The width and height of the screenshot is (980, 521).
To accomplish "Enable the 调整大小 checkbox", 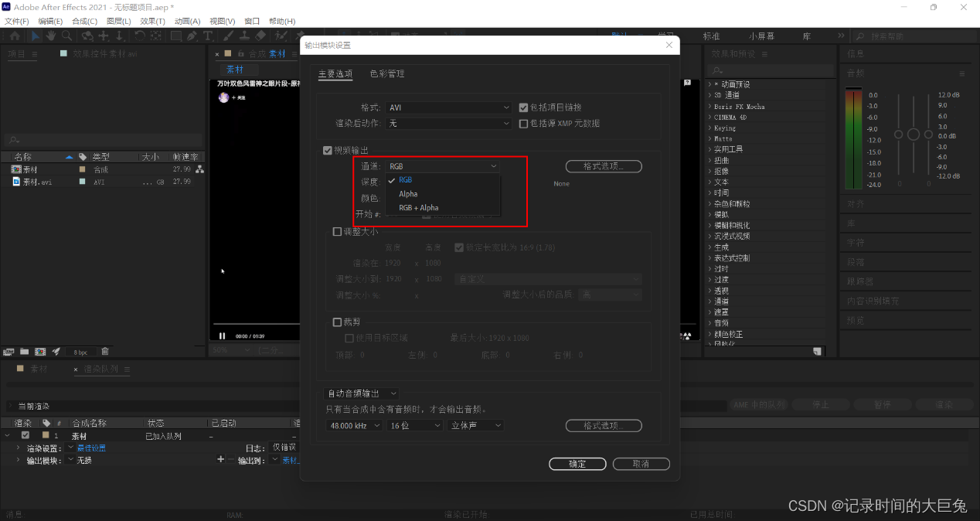I will pyautogui.click(x=336, y=231).
